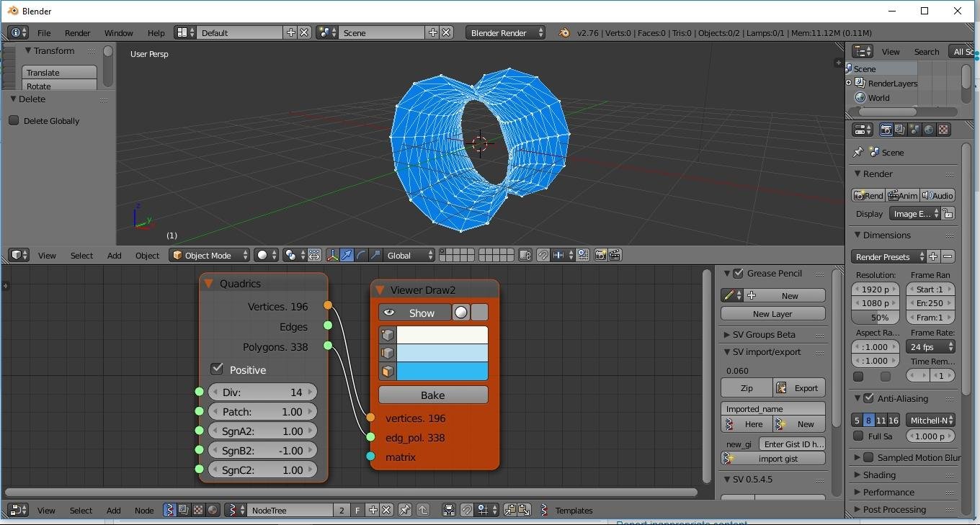The image size is (980, 525).
Task: Click the OpenGL render camera icon
Action: [600, 256]
